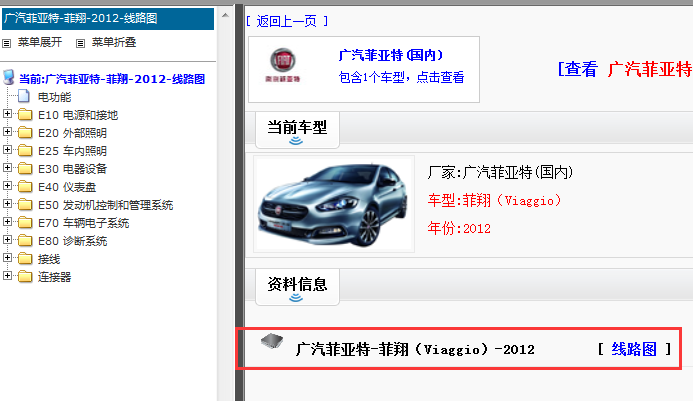Click the folder icon for E30 电器设备

point(25,169)
